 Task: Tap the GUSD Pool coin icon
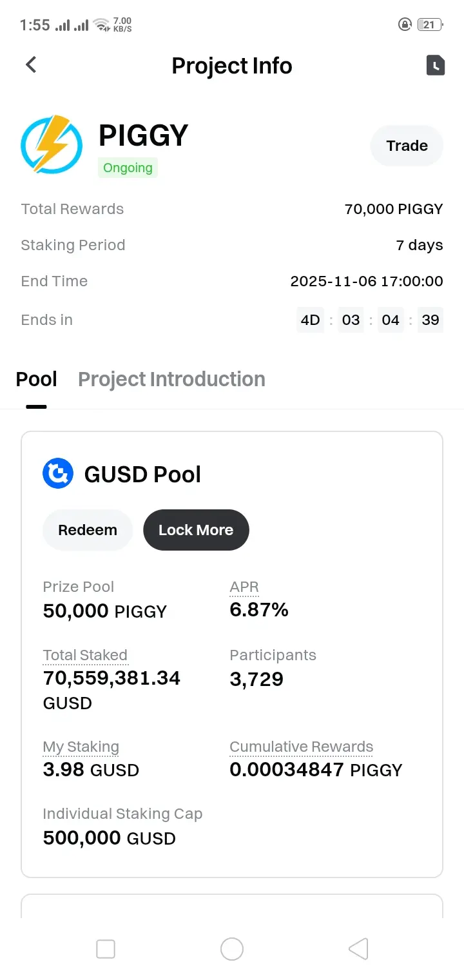click(x=58, y=474)
